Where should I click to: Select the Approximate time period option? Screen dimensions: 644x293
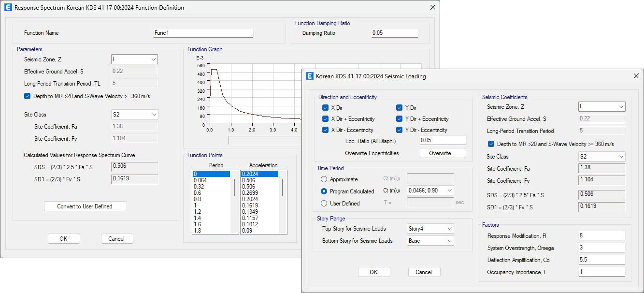[325, 179]
